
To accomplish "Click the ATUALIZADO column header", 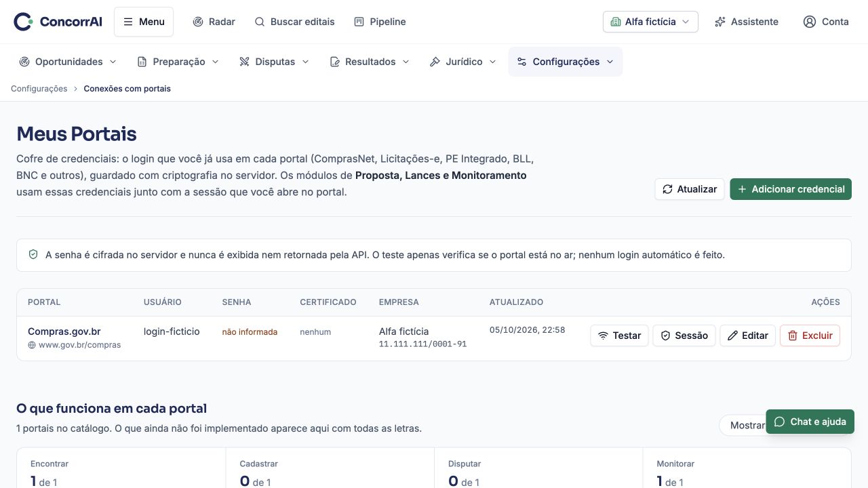I will coord(516,302).
